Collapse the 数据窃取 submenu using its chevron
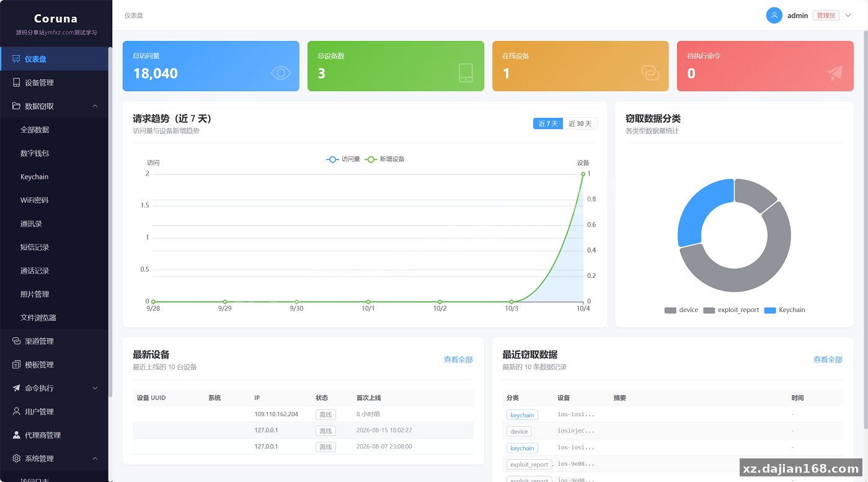 95,106
